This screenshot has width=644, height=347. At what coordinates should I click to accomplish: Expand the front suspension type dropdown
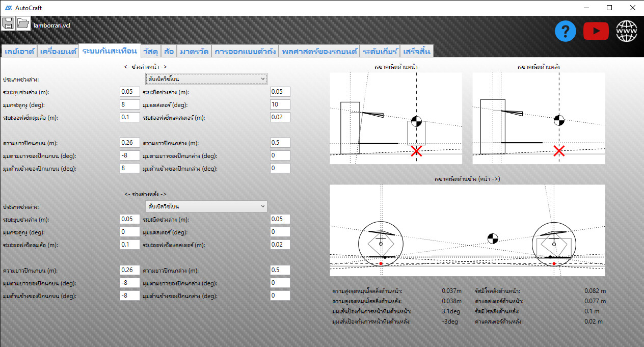pyautogui.click(x=206, y=79)
